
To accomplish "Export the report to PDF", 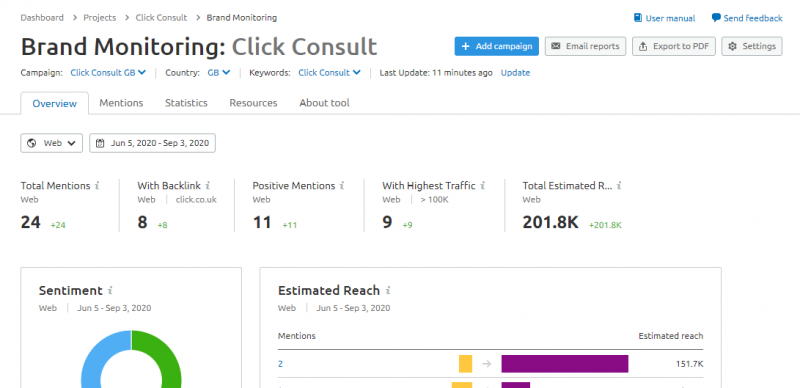I will pos(673,46).
